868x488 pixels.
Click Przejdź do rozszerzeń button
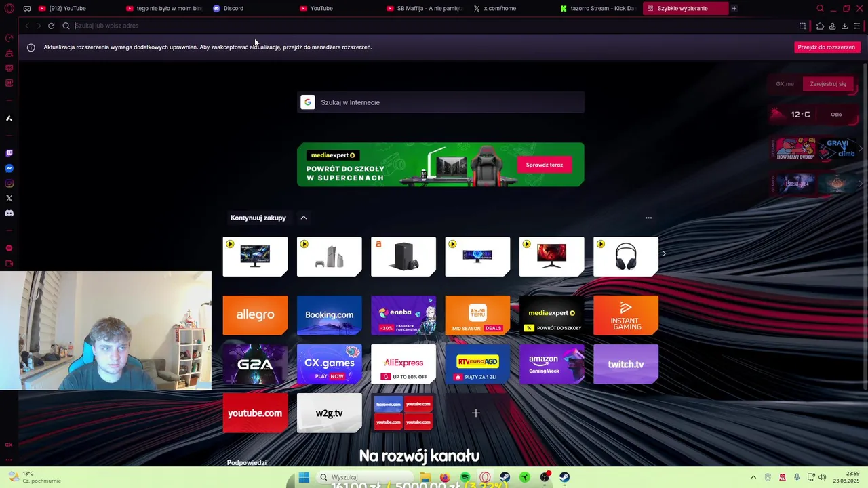[827, 47]
